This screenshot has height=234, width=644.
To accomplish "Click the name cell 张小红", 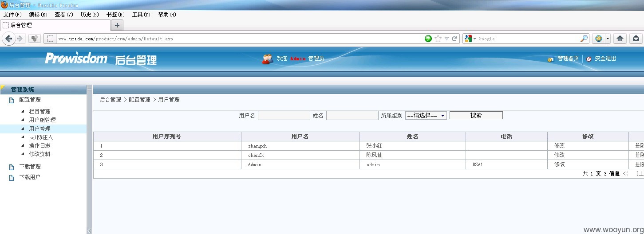I will point(375,146).
